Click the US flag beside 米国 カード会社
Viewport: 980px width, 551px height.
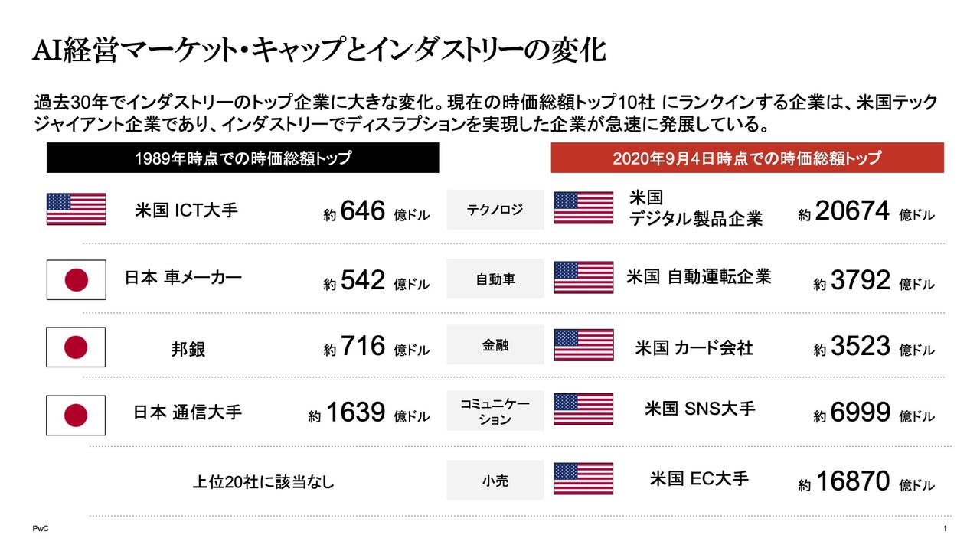[583, 344]
